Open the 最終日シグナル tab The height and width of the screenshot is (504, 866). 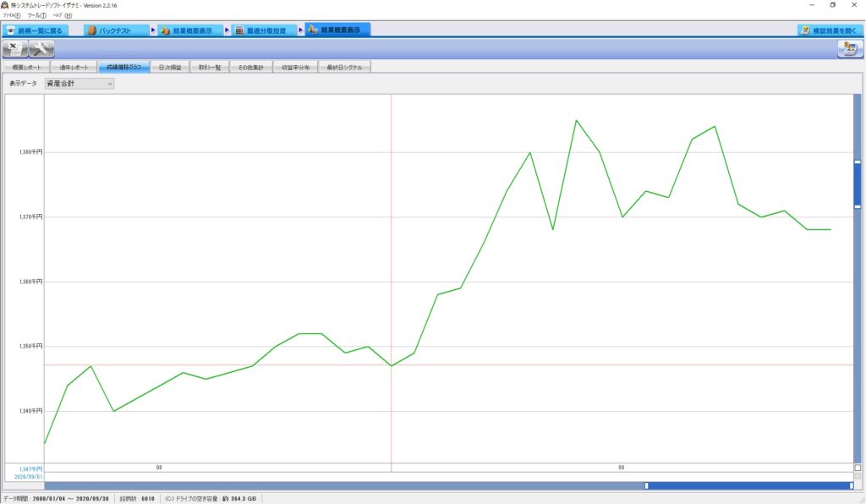click(344, 67)
